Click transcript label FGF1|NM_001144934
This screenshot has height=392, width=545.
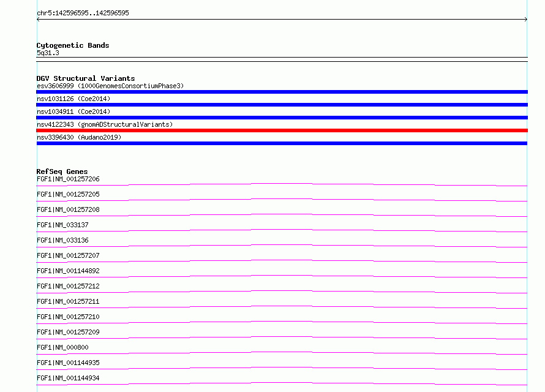(x=68, y=378)
